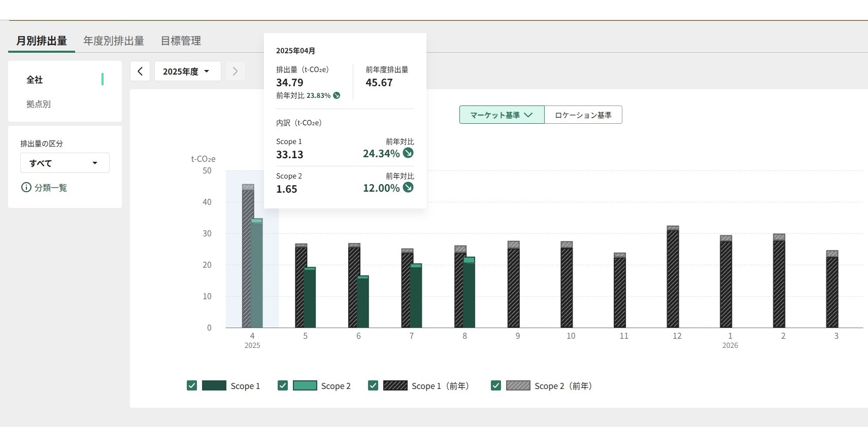
Task: Click the Scope 2 teal legend swatch
Action: 305,385
